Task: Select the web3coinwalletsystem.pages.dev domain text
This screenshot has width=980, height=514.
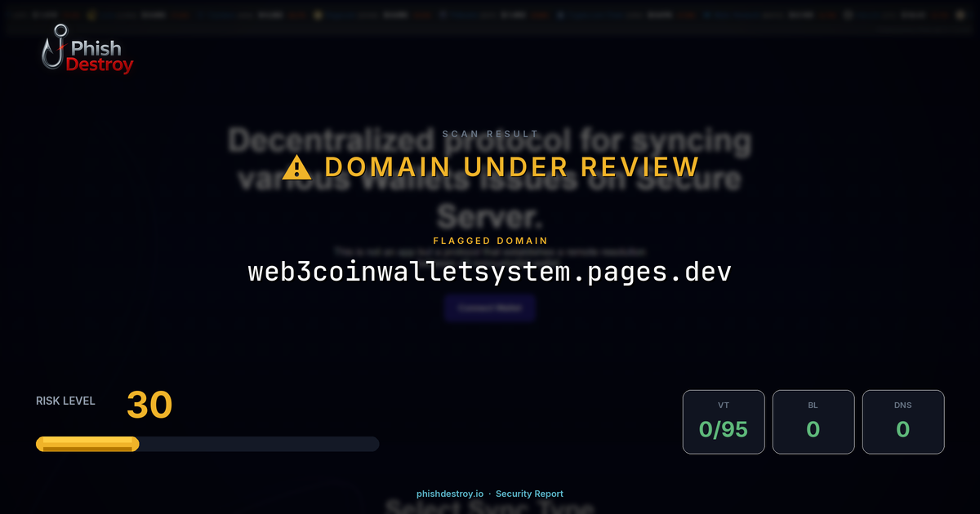Action: pyautogui.click(x=489, y=272)
